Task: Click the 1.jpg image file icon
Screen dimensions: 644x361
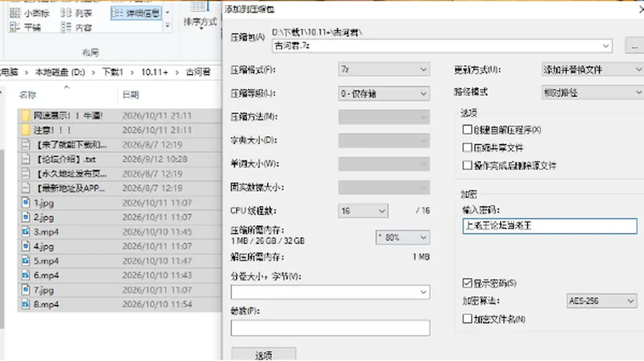Action: coord(25,203)
